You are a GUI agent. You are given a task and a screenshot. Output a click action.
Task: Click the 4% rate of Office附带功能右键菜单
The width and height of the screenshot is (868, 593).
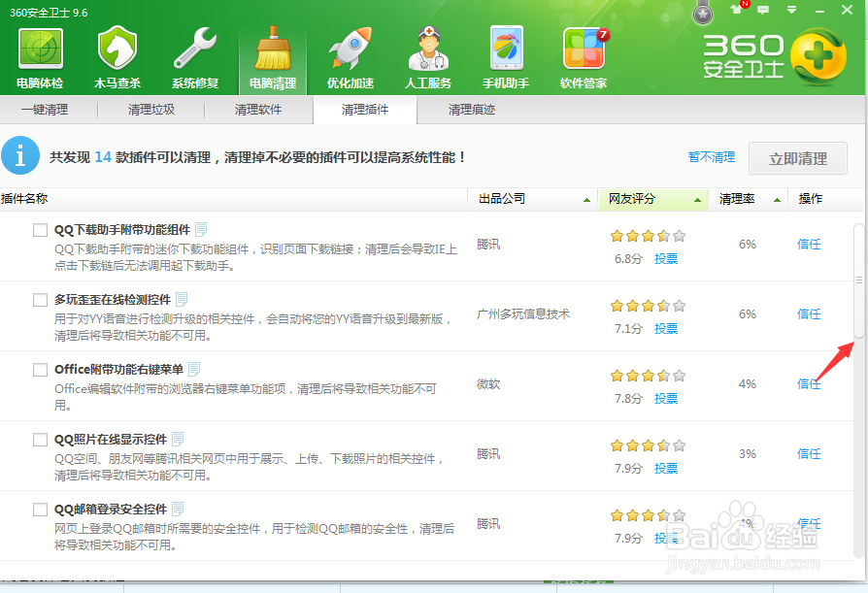point(748,384)
